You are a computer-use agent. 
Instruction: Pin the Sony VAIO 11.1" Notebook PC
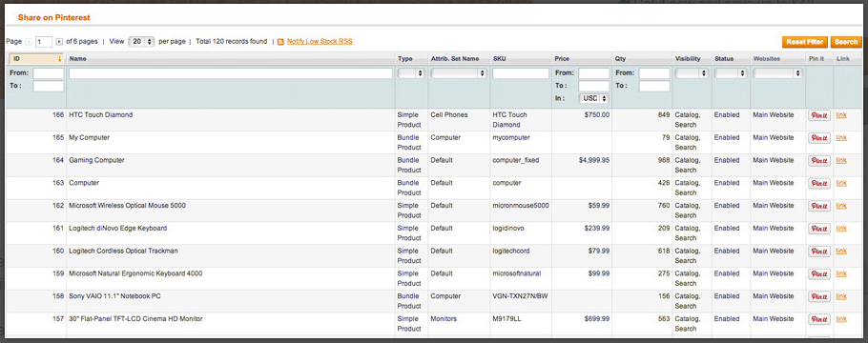point(819,297)
